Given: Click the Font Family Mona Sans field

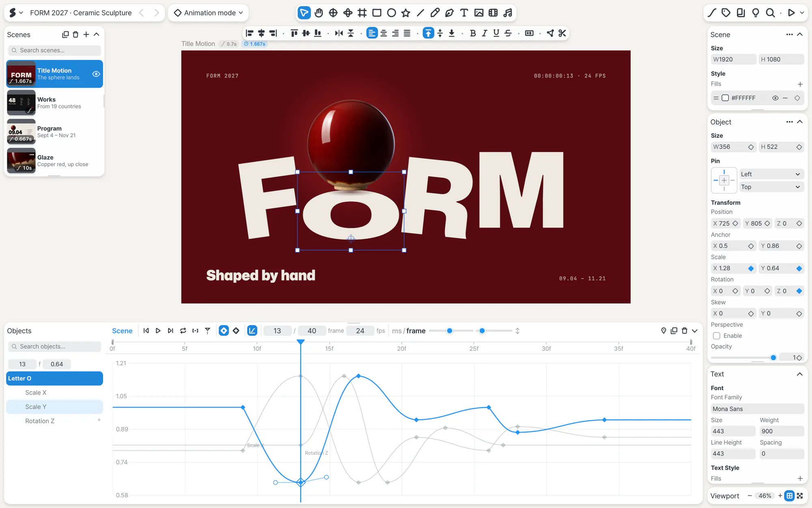Looking at the screenshot, I should pos(757,409).
